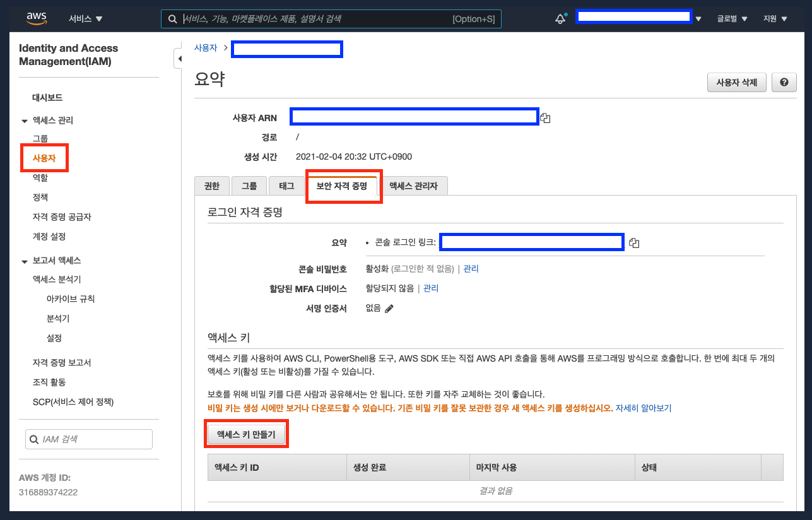Open the notifications bell icon

[560, 19]
